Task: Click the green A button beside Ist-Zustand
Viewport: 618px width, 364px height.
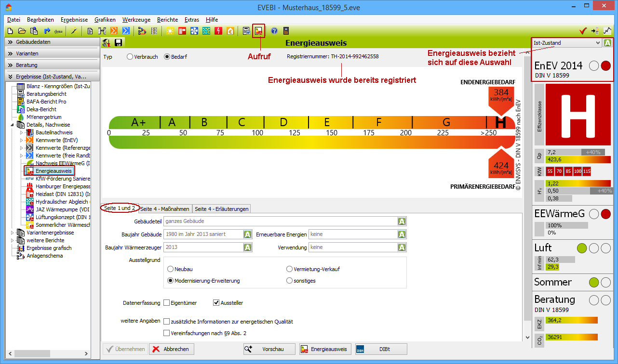Action: tap(608, 43)
